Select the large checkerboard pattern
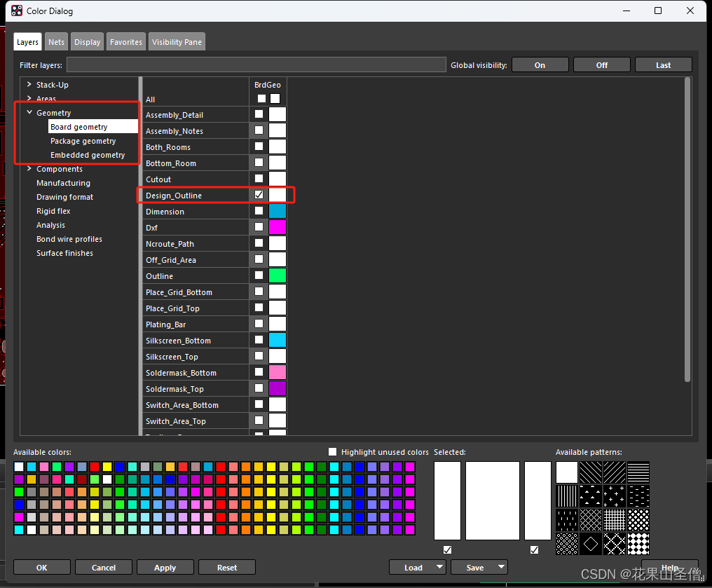 pos(638,544)
